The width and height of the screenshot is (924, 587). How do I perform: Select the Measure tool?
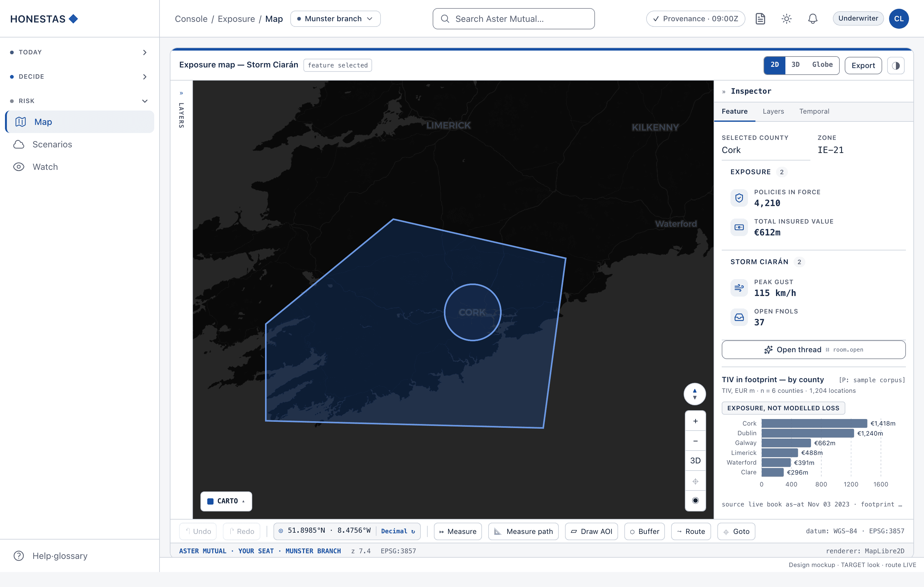pos(458,531)
